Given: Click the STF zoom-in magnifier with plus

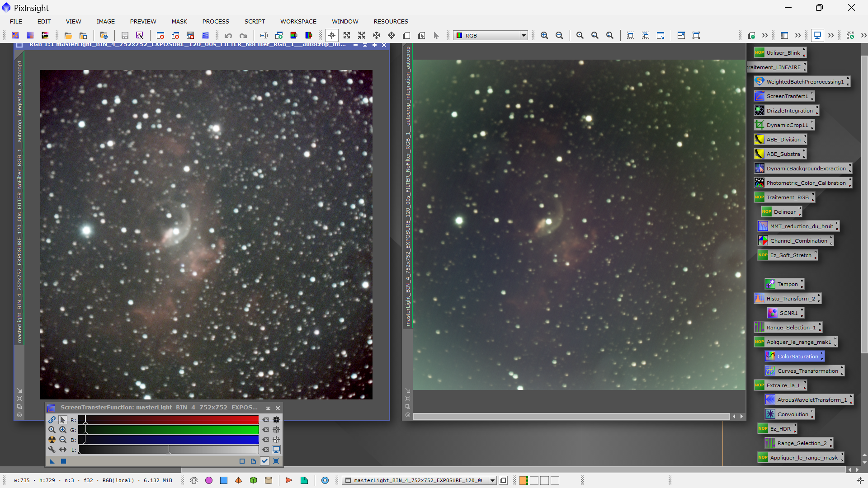Looking at the screenshot, I should tap(63, 430).
